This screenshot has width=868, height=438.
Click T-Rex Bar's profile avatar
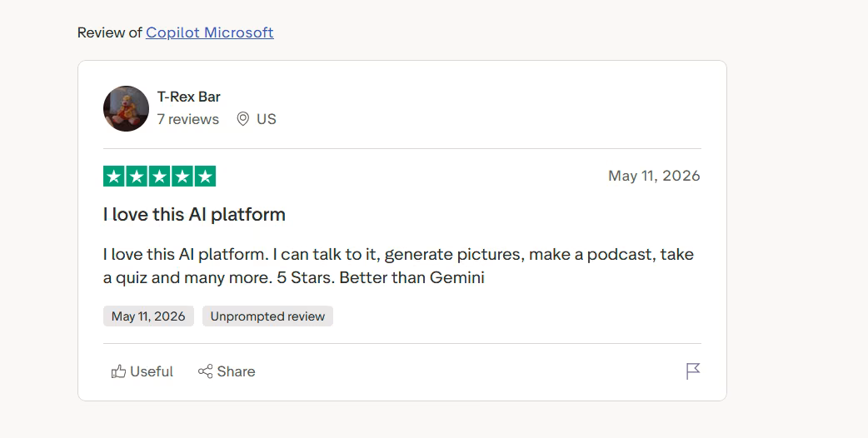tap(127, 108)
